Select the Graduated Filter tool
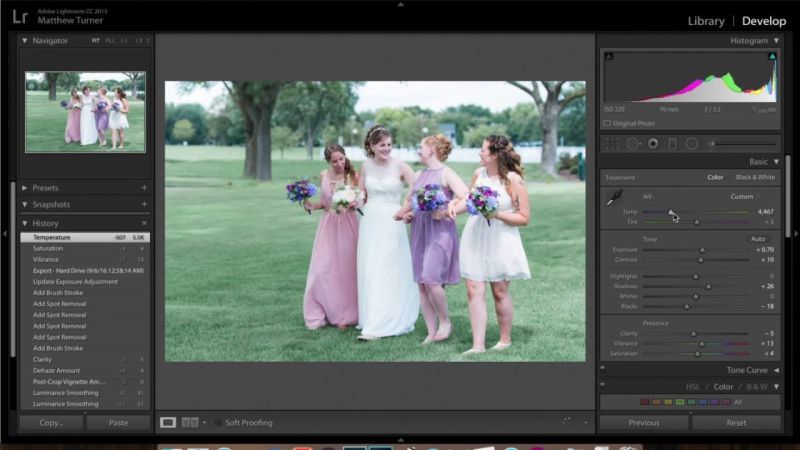Screen dimensions: 800x450 pyautogui.click(x=671, y=144)
